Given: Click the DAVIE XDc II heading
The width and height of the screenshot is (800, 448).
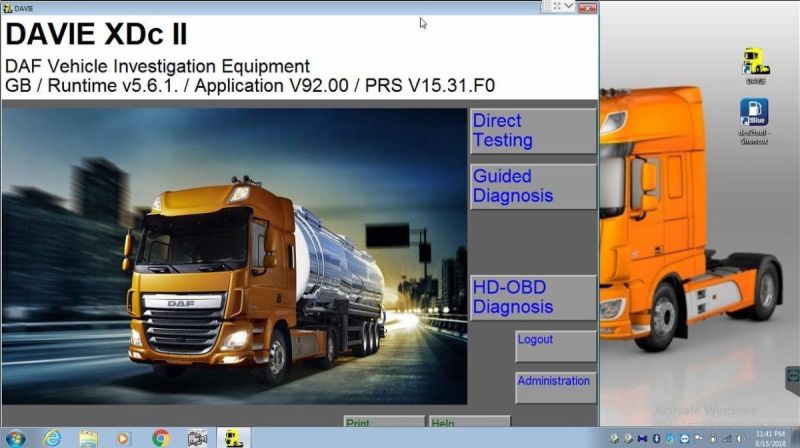Looking at the screenshot, I should [x=96, y=34].
